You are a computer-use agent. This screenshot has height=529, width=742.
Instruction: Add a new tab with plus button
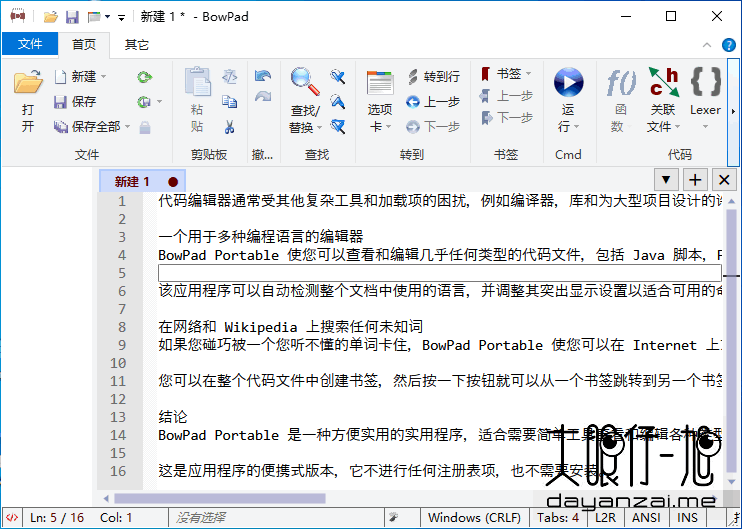click(x=695, y=180)
